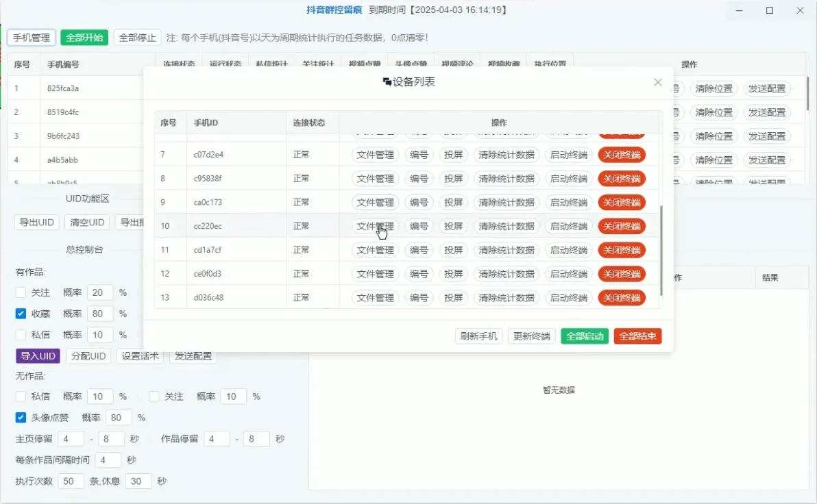Click 结果 column header
Viewport: 817px width, 504px height.
click(x=770, y=278)
